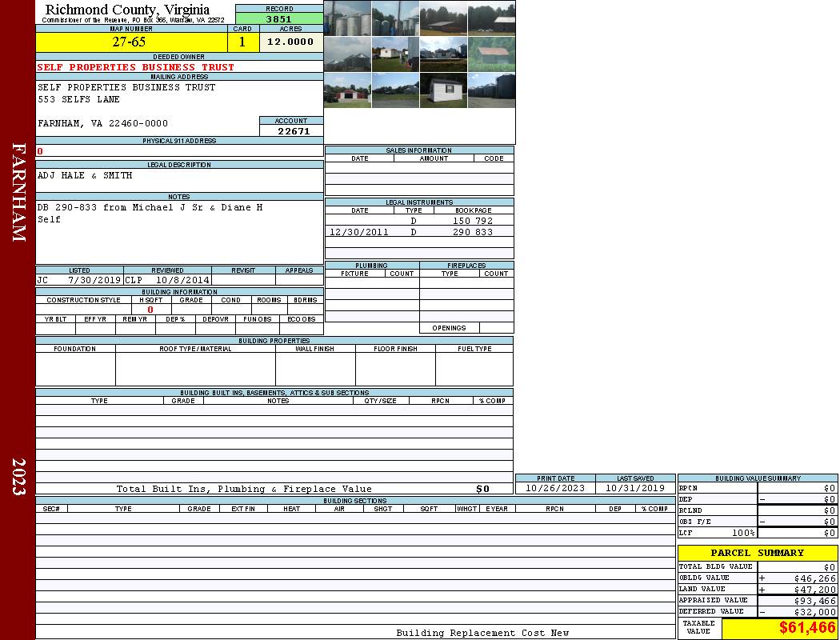The image size is (840, 640).
Task: Click the green record number 3851
Action: (x=279, y=18)
